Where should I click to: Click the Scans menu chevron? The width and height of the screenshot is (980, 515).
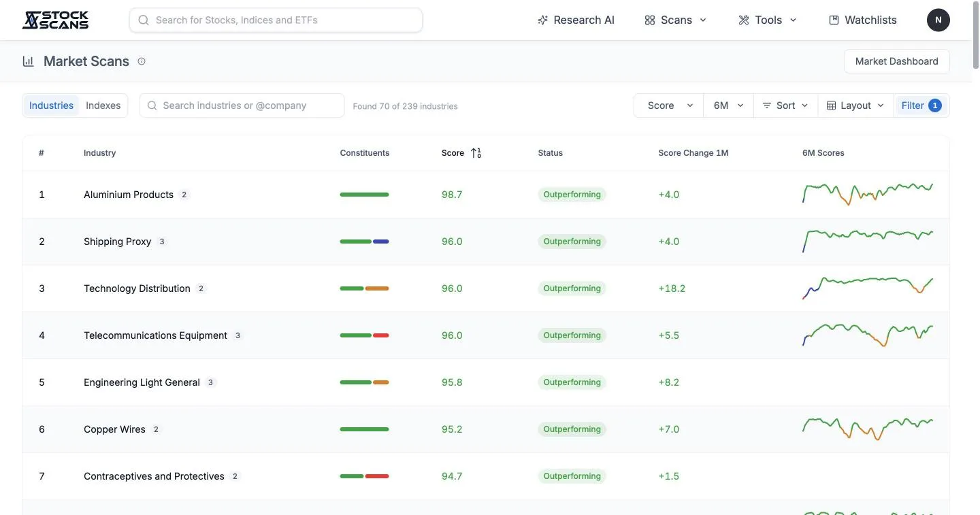pos(703,20)
